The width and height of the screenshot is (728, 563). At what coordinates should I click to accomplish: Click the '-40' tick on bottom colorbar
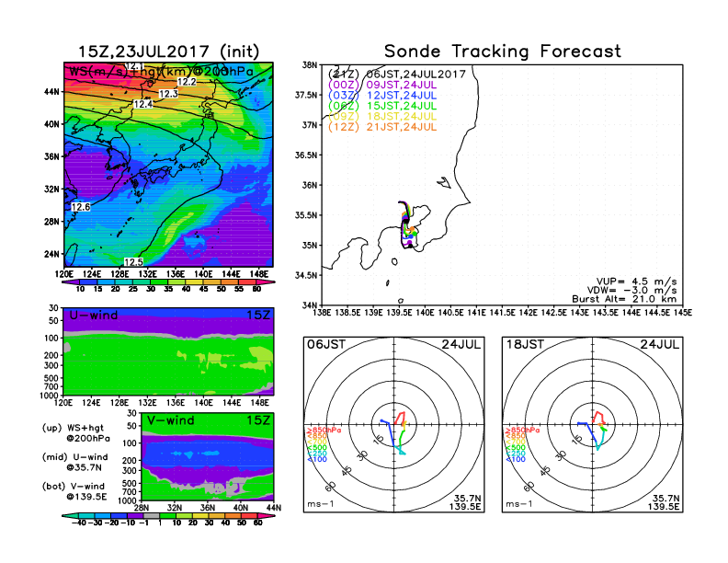point(78,523)
